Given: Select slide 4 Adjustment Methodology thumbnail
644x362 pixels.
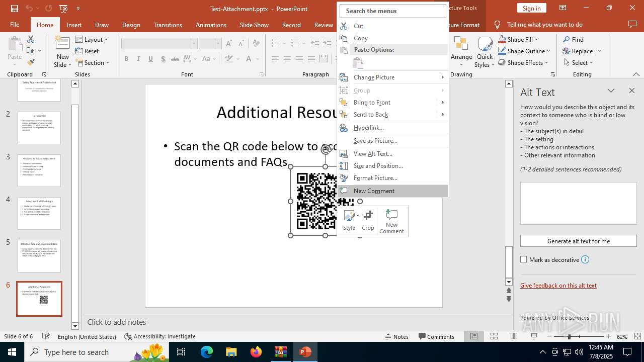Looking at the screenshot, I should click(39, 213).
